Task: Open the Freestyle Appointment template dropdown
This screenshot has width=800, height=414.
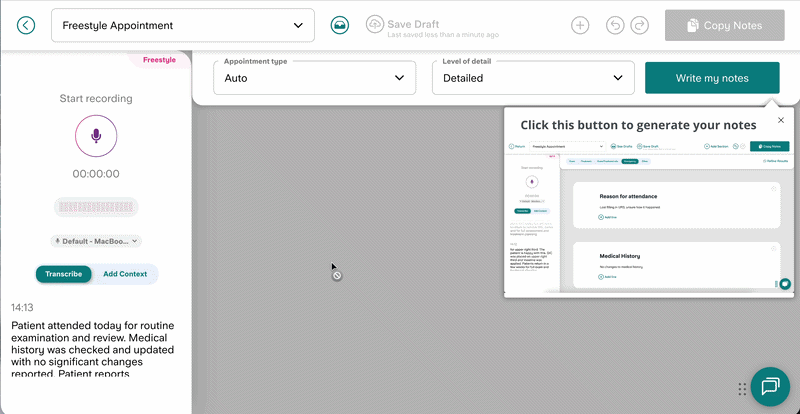Action: click(x=182, y=25)
